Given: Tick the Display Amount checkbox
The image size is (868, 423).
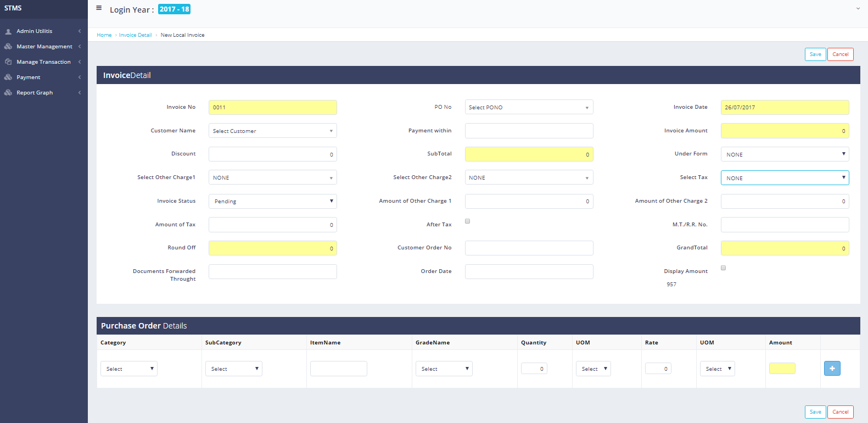Looking at the screenshot, I should point(723,268).
